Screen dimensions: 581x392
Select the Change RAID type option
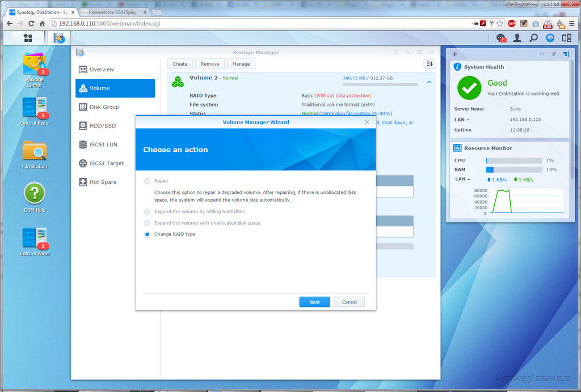click(147, 234)
